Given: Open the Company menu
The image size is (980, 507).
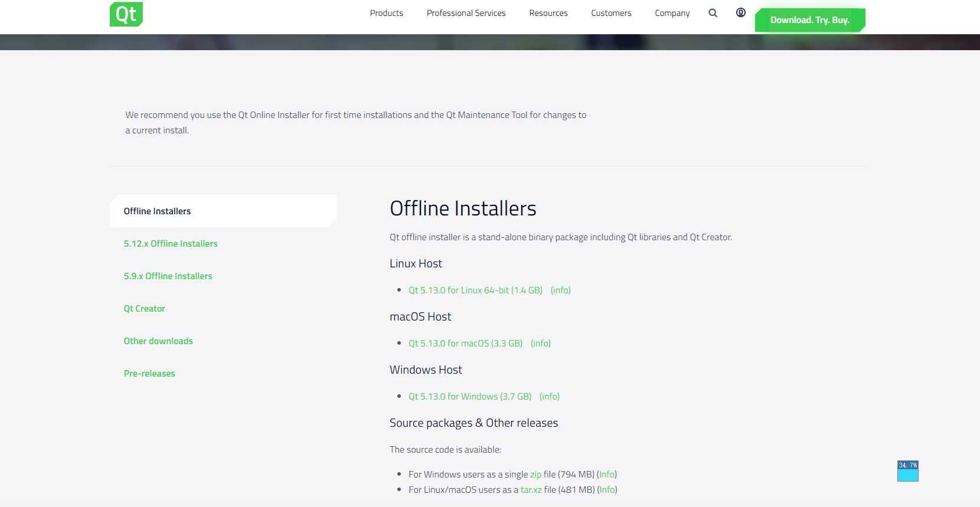Looking at the screenshot, I should coord(672,13).
